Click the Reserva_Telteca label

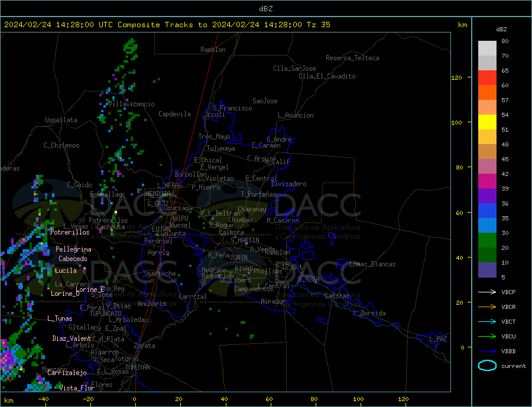pos(352,58)
